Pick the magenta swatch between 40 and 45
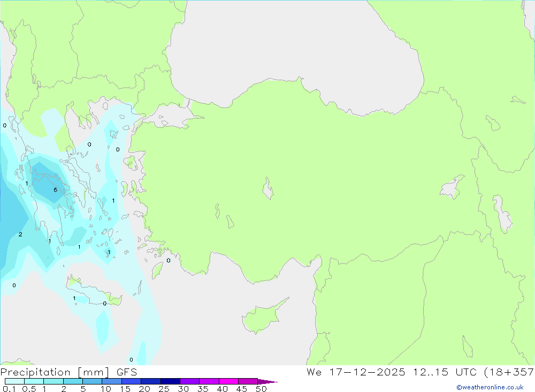Screen dimensions: 535x392 coord(228,381)
